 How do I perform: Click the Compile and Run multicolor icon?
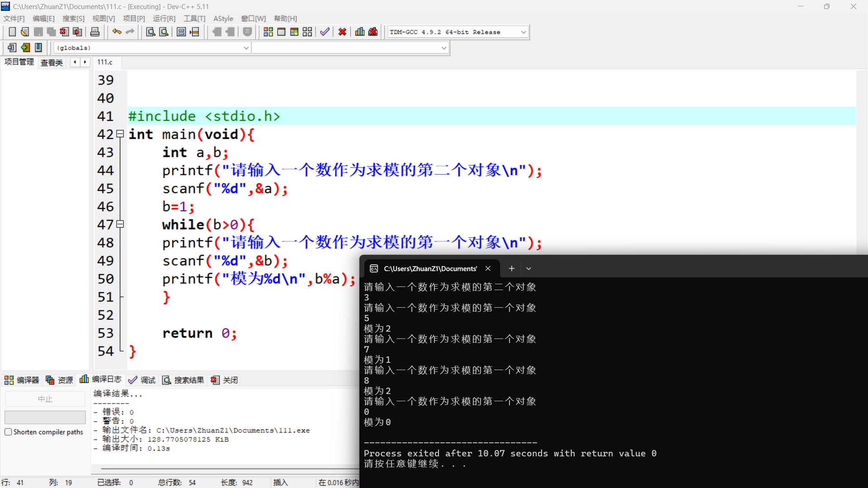pyautogui.click(x=294, y=32)
